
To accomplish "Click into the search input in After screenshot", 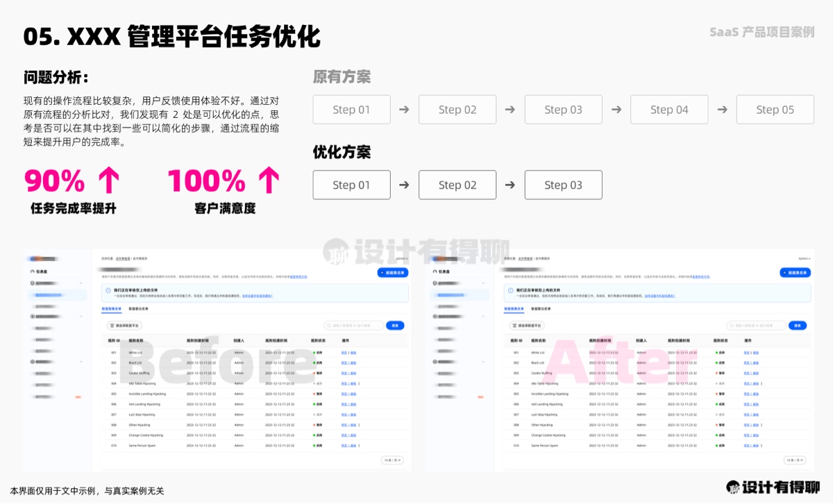I will [760, 325].
